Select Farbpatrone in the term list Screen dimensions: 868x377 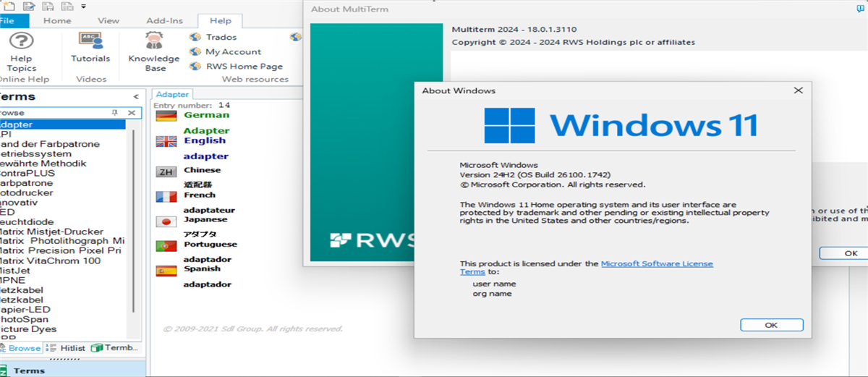(26, 183)
